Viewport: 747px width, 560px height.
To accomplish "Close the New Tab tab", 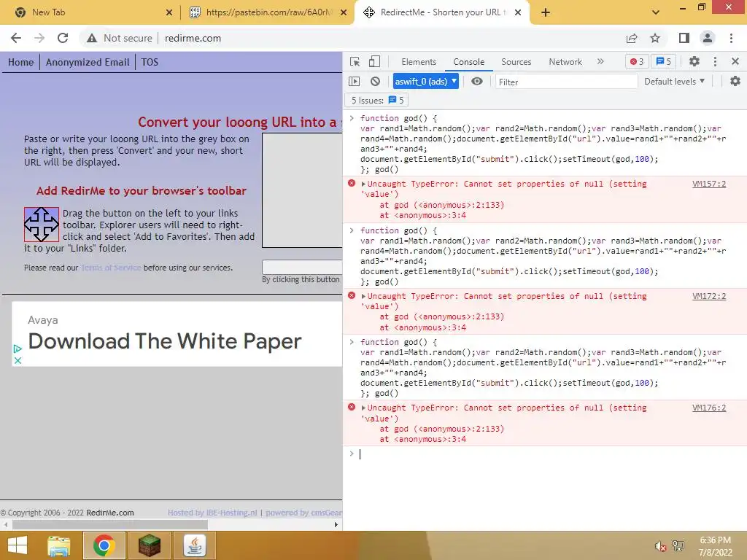I will [x=169, y=12].
